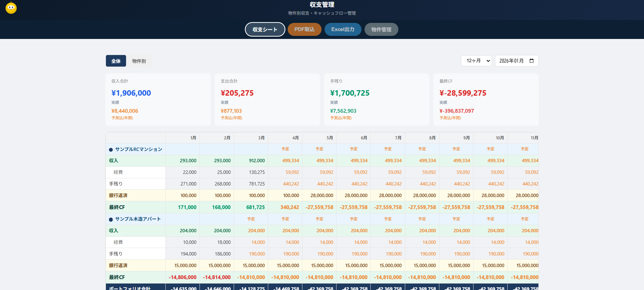Click the 186,000 February net cell

point(217,254)
